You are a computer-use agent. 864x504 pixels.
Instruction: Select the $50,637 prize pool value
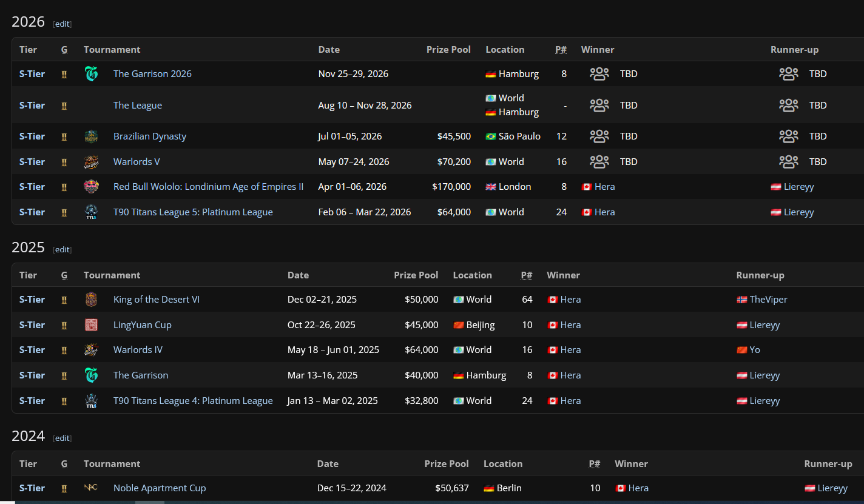click(452, 488)
